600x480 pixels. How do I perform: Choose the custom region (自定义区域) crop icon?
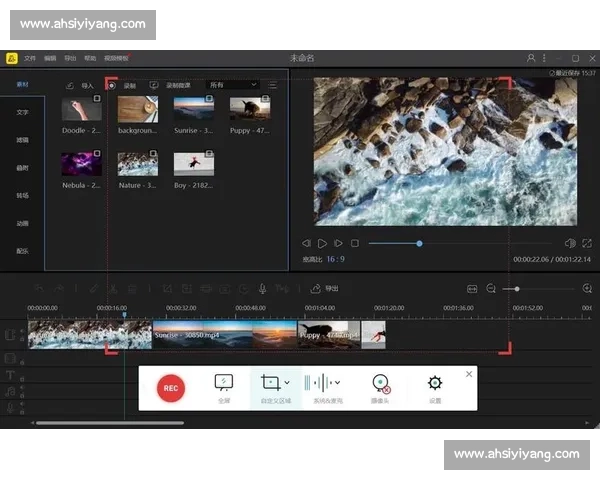[269, 382]
